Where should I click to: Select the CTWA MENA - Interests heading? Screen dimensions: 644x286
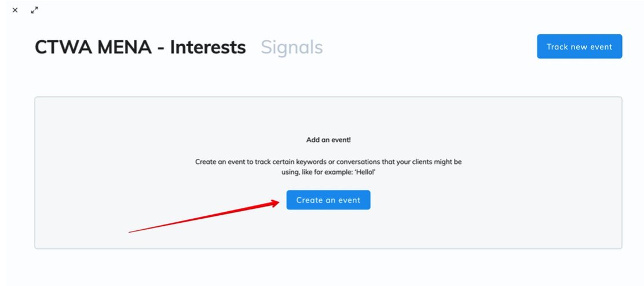click(140, 47)
